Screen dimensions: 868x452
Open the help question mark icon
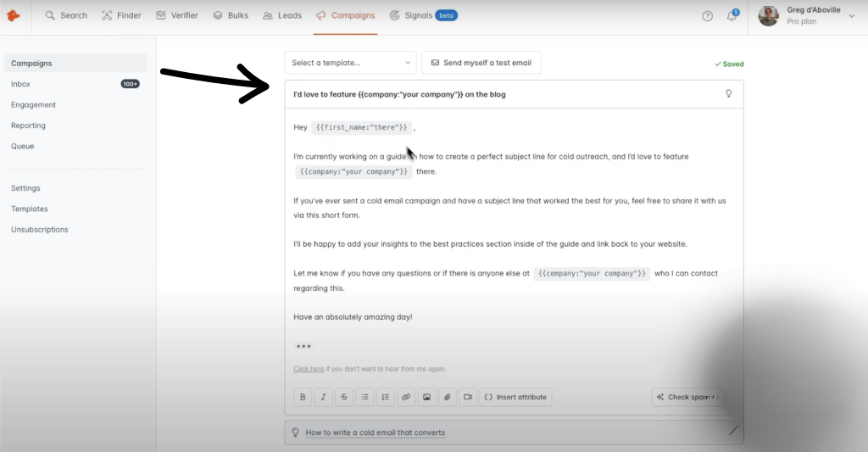click(x=707, y=16)
